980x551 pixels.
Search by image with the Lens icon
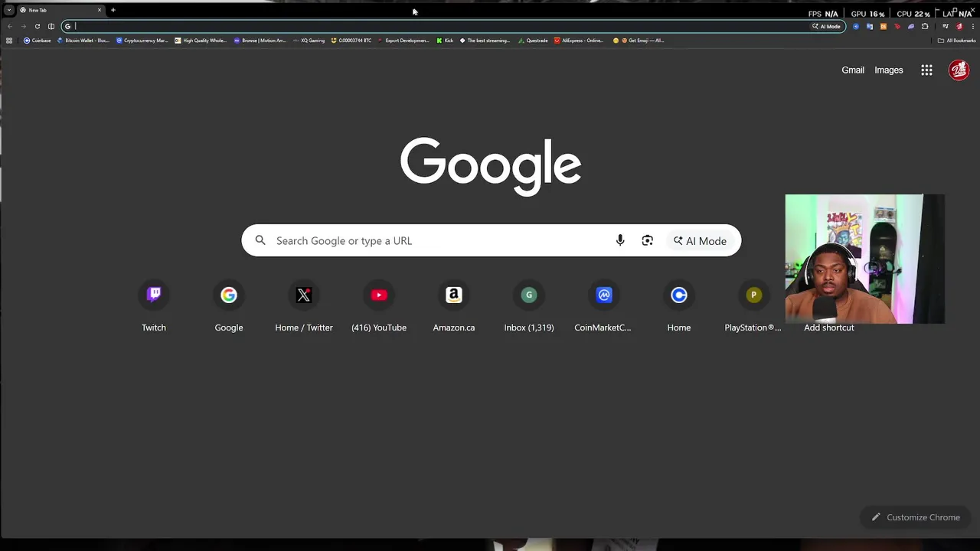648,240
